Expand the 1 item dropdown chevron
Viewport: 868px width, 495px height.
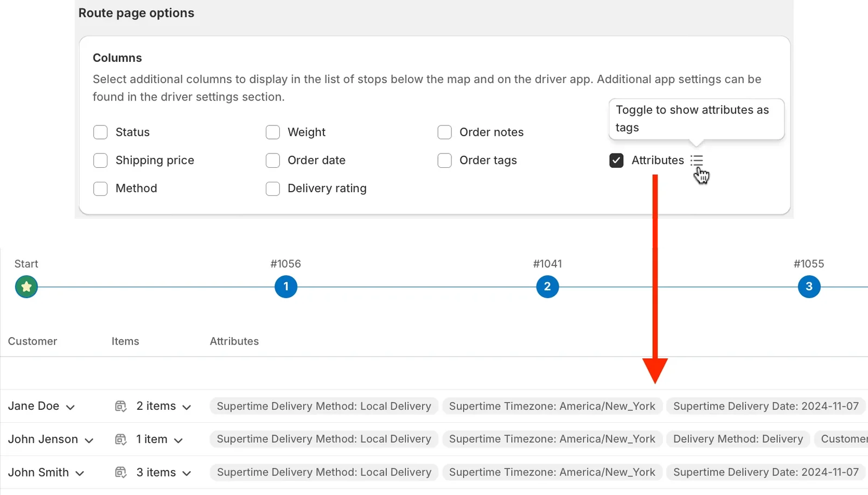pos(178,440)
